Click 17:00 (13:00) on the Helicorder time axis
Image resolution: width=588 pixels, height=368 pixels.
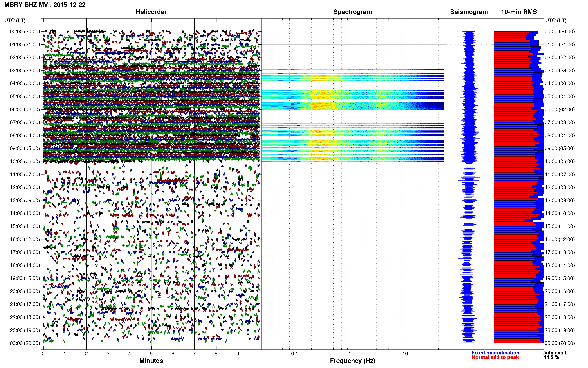(x=25, y=252)
